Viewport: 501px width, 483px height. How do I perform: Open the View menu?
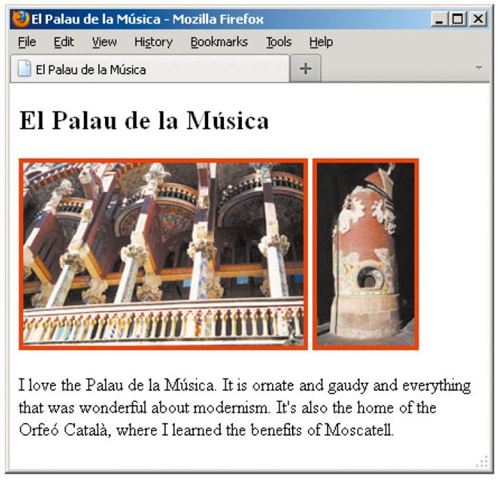[x=104, y=42]
